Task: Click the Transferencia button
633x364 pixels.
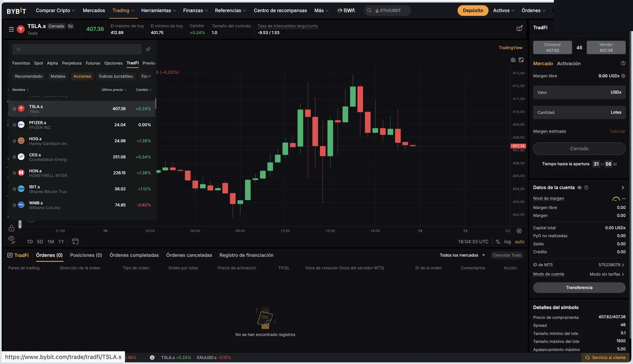Action: coord(579,288)
